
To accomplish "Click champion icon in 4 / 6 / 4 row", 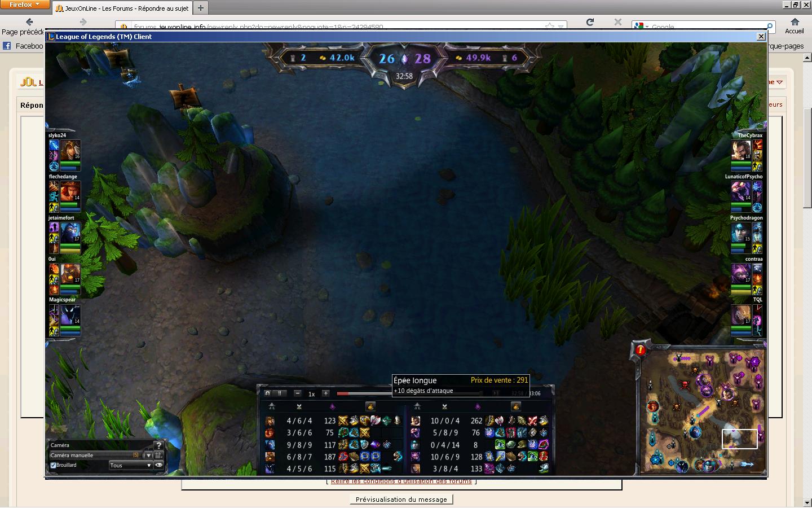I will click(x=270, y=421).
